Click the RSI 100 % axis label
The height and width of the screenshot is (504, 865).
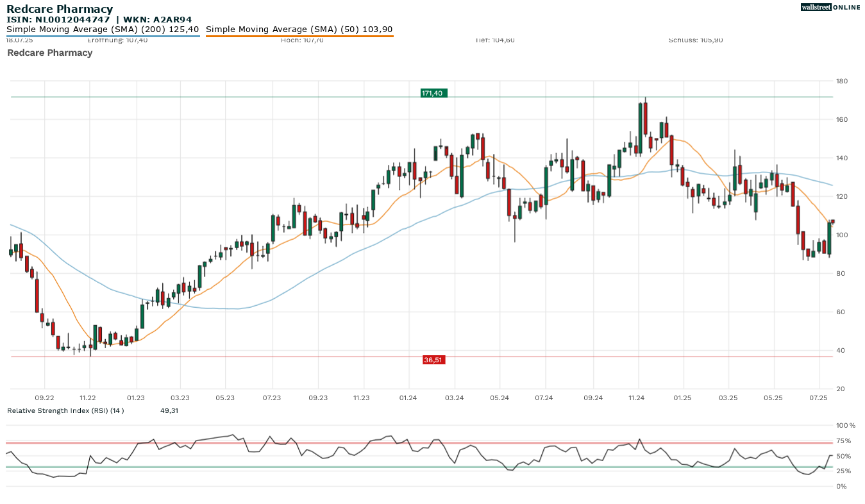pyautogui.click(x=845, y=426)
